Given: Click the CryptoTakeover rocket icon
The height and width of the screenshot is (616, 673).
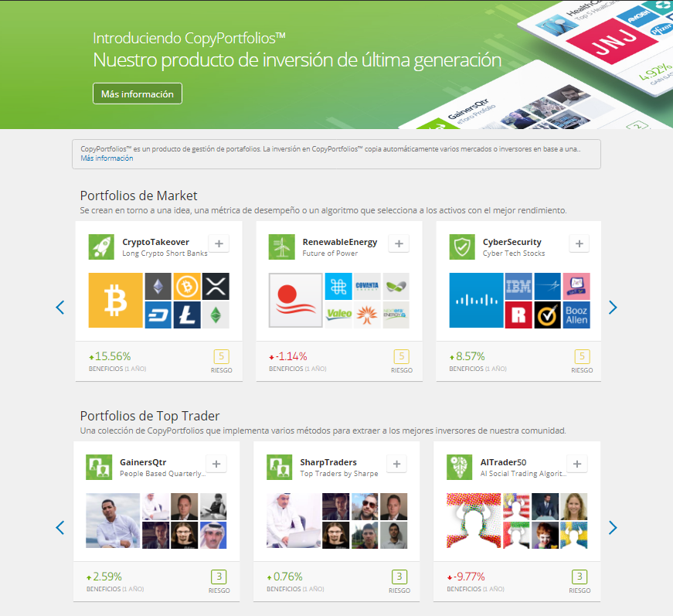Looking at the screenshot, I should (101, 247).
